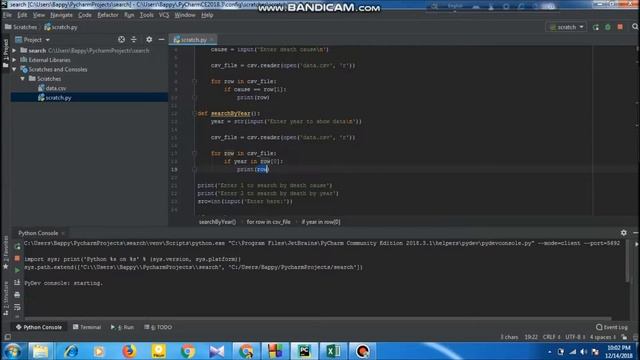Screen dimensions: 640x360
Task: Open the Refactor menu
Action: pyautogui.click(x=108, y=15)
